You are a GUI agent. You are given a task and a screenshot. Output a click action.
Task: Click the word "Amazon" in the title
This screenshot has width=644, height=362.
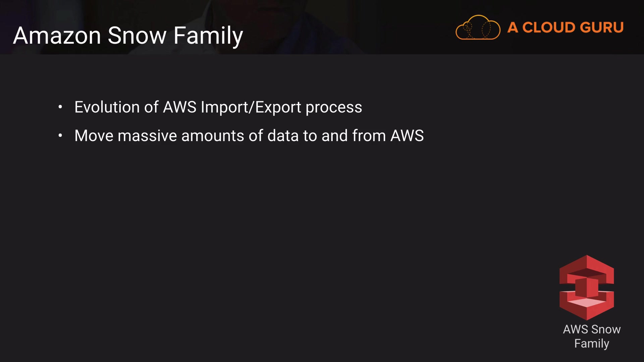coord(57,36)
